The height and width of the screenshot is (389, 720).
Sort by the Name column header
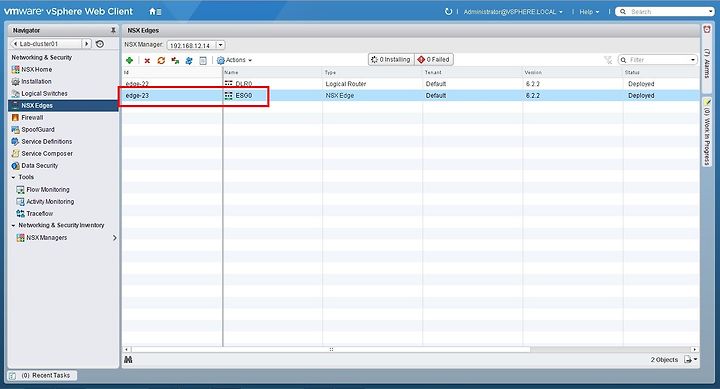(x=273, y=73)
